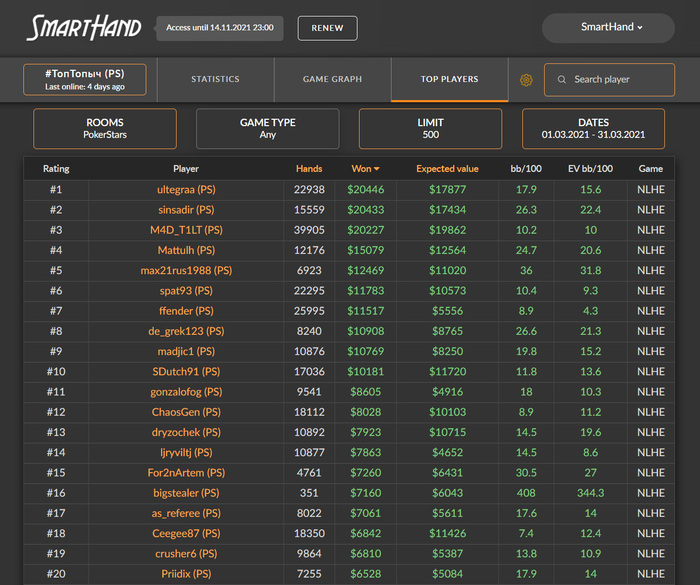Screen dimensions: 700x585
Task: Switch to the Statistics tab
Action: (x=215, y=79)
